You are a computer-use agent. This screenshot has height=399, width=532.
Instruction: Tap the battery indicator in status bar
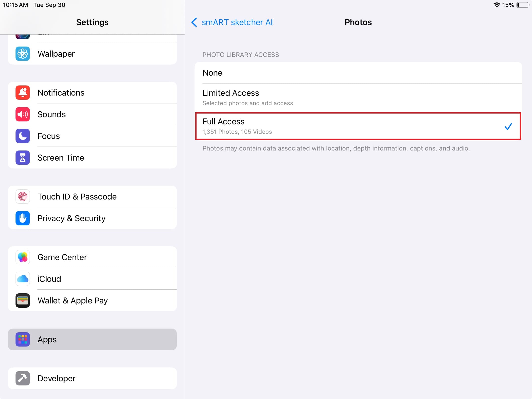point(523,5)
